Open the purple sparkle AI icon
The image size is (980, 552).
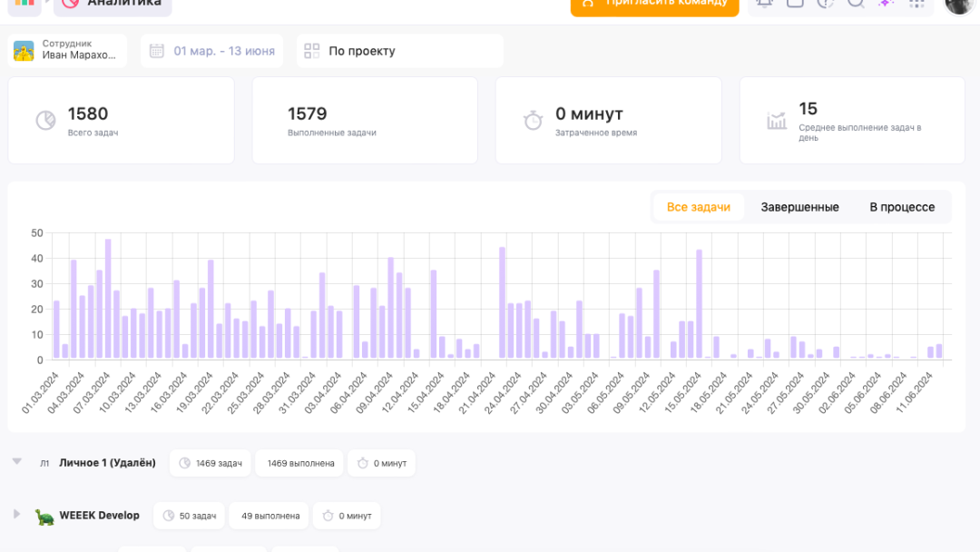point(886,4)
